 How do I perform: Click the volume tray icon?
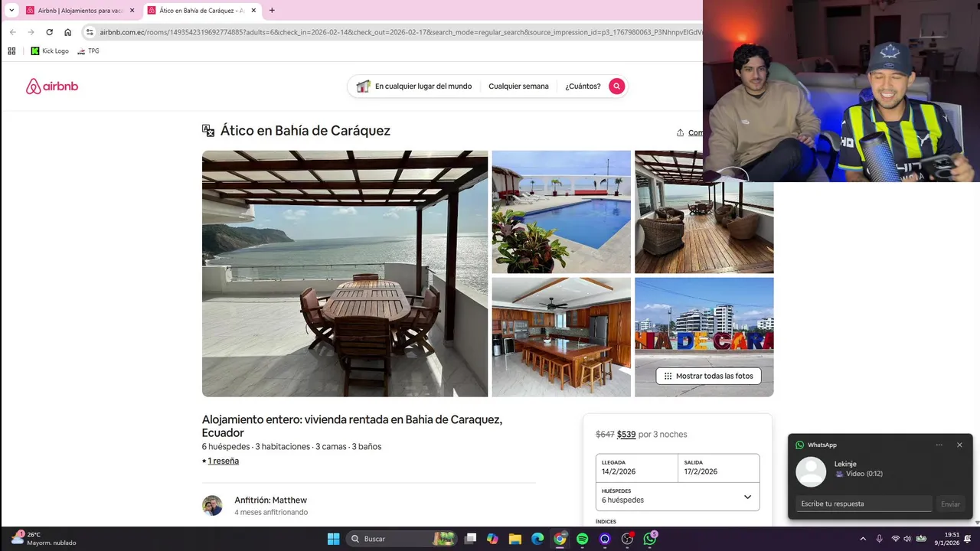click(907, 539)
